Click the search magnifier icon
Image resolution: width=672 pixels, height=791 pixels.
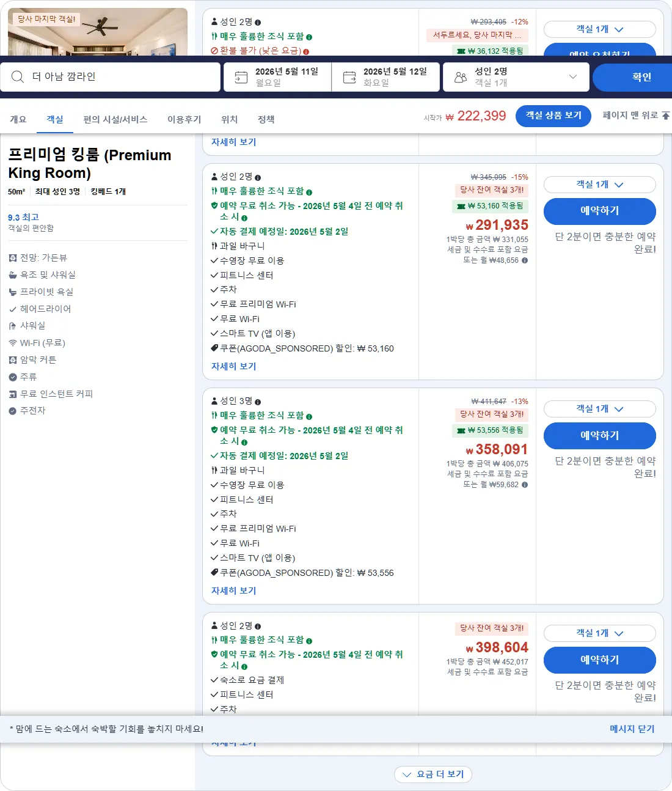[x=18, y=76]
